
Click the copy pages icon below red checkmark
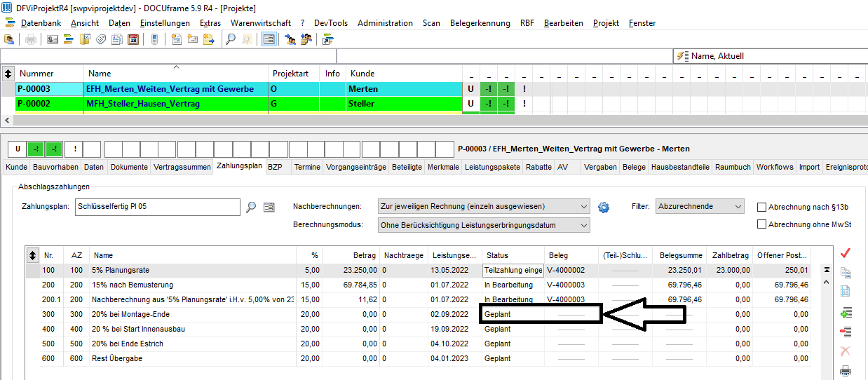[846, 273]
